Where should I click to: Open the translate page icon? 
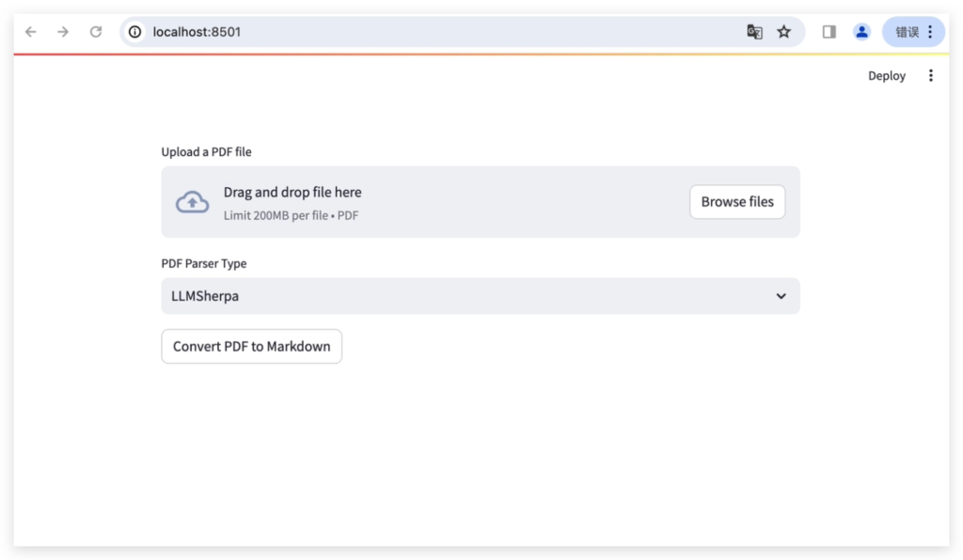pyautogui.click(x=754, y=32)
